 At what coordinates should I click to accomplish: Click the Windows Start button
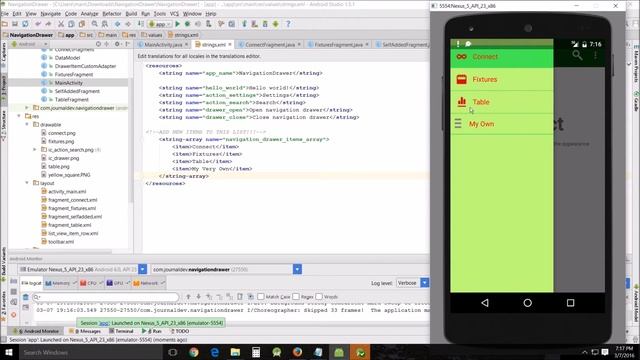pos(9,352)
